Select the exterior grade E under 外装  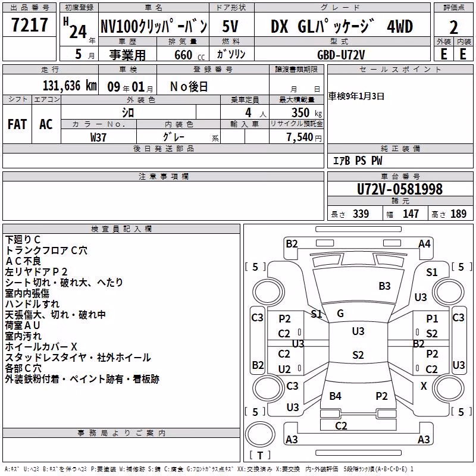point(444,54)
